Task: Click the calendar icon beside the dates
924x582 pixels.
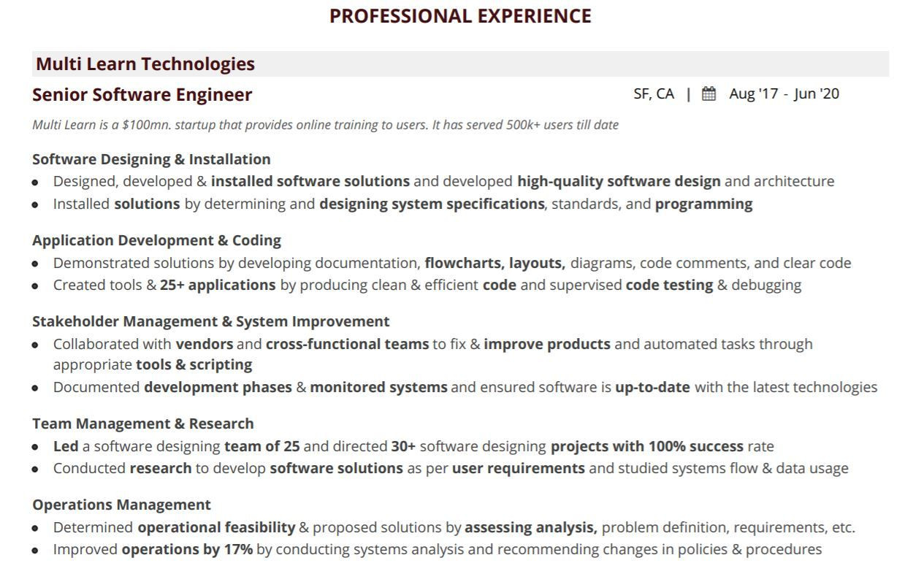Action: coord(709,93)
